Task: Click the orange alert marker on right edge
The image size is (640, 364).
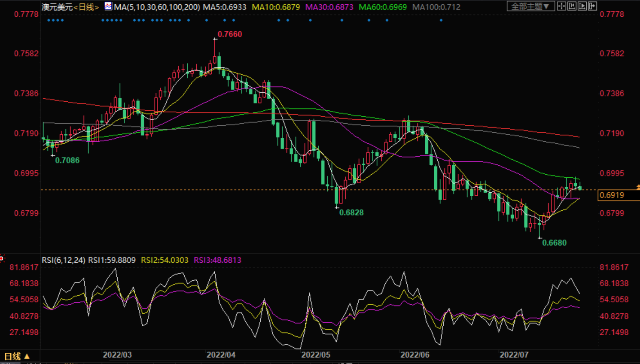Action: pyautogui.click(x=638, y=187)
